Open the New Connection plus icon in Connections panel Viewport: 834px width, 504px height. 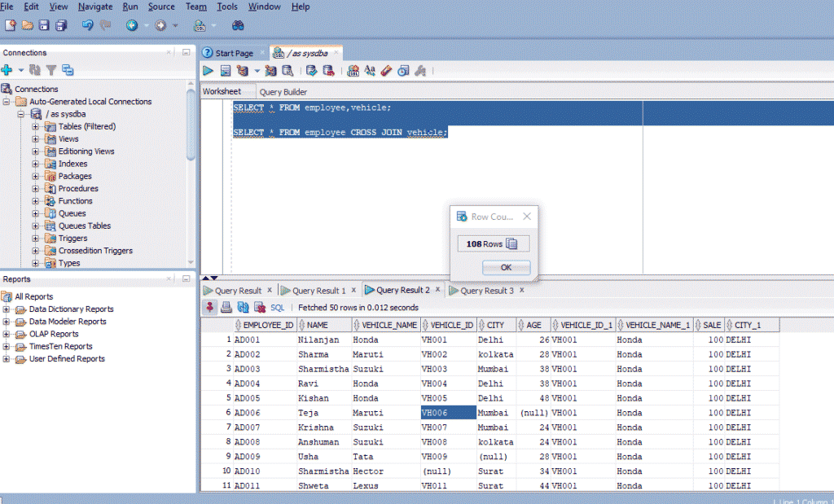7,70
